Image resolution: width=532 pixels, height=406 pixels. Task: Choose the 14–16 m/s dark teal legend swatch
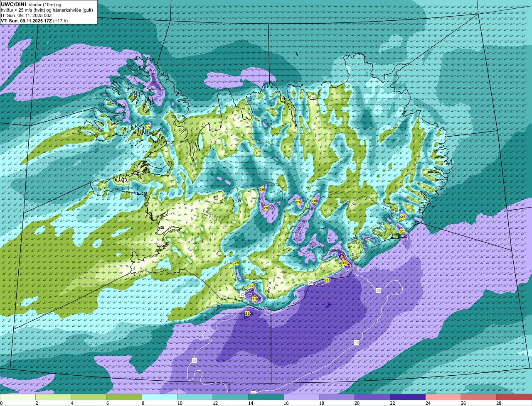(x=266, y=397)
